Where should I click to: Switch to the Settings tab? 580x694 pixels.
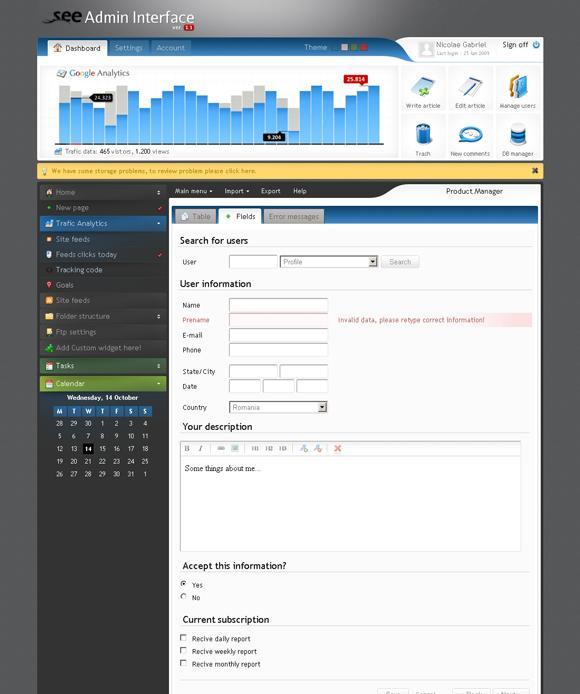[128, 48]
